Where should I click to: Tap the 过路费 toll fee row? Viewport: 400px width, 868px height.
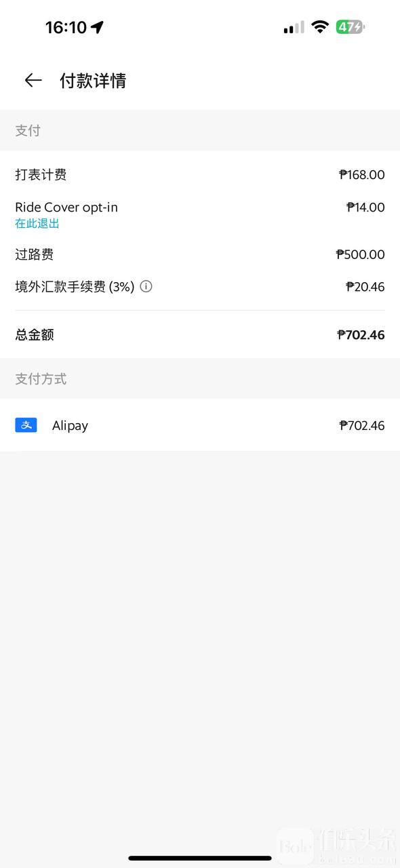point(200,254)
